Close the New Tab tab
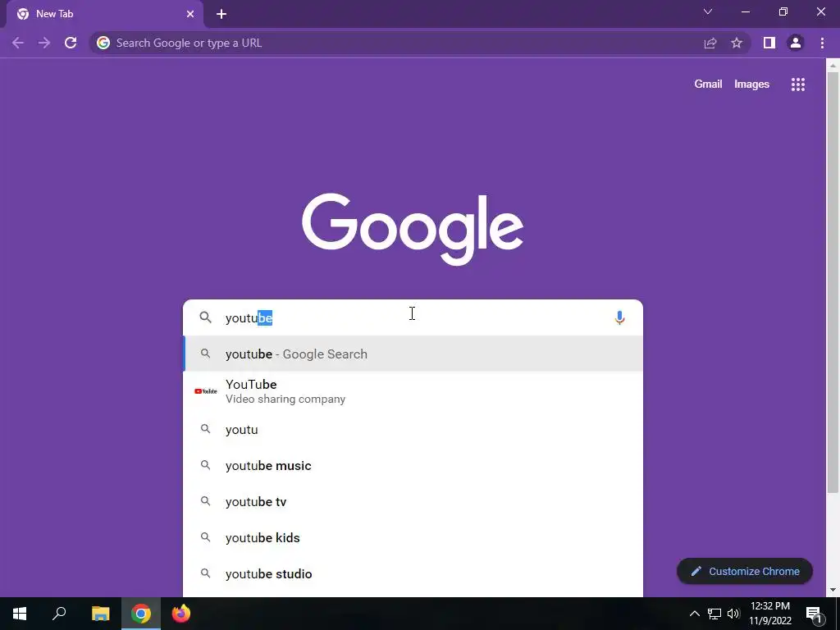This screenshot has width=840, height=630. pos(190,14)
